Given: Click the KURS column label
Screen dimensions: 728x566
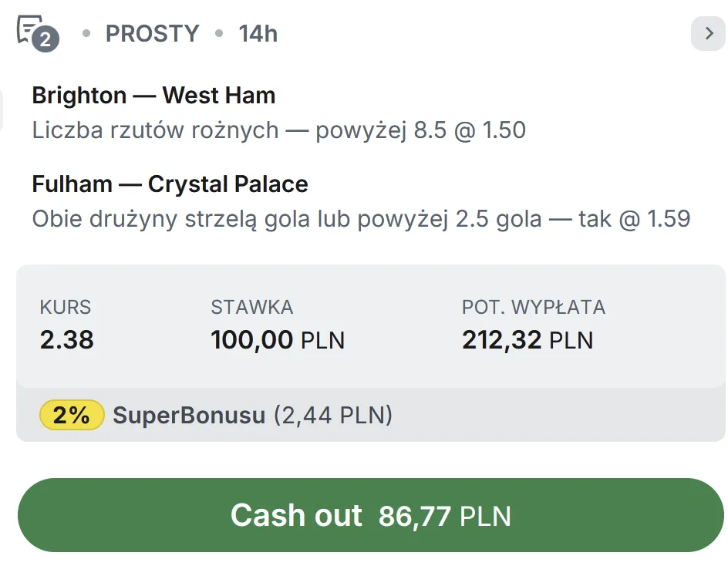Looking at the screenshot, I should [x=65, y=307].
